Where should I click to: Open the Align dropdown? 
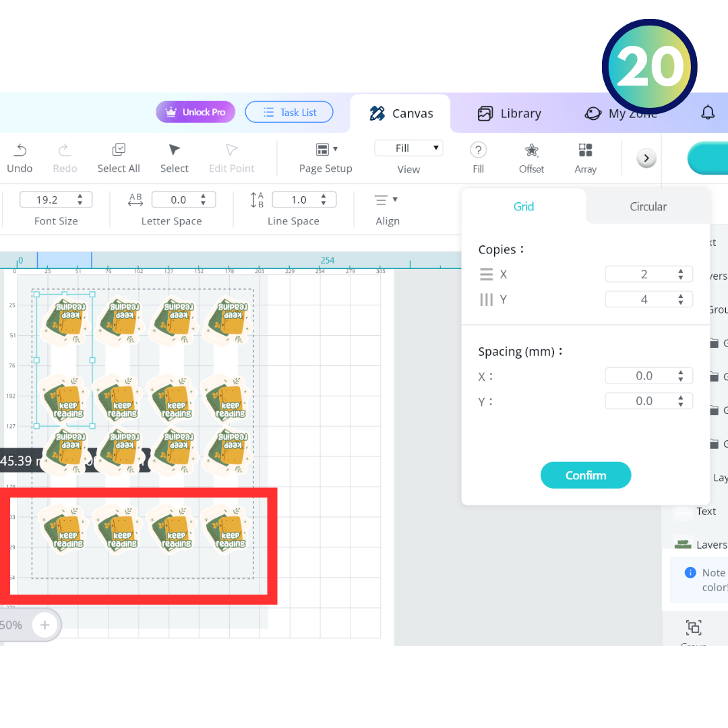click(386, 200)
